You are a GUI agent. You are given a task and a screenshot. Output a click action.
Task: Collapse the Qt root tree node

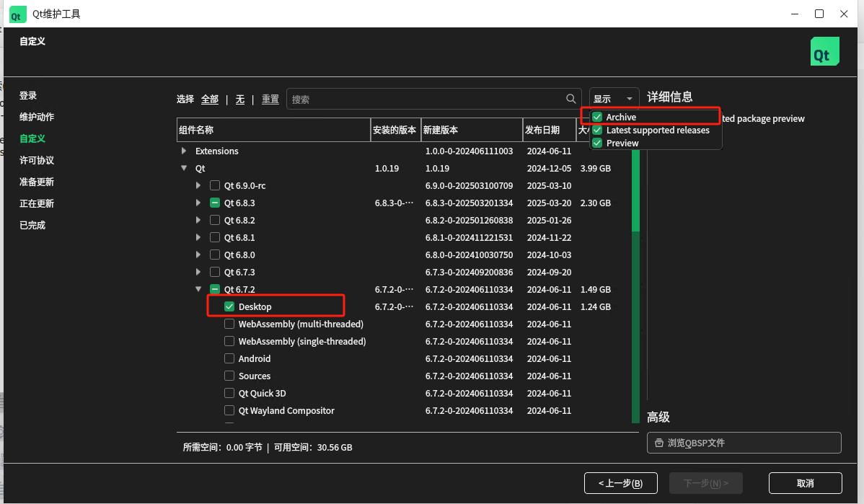(x=184, y=168)
